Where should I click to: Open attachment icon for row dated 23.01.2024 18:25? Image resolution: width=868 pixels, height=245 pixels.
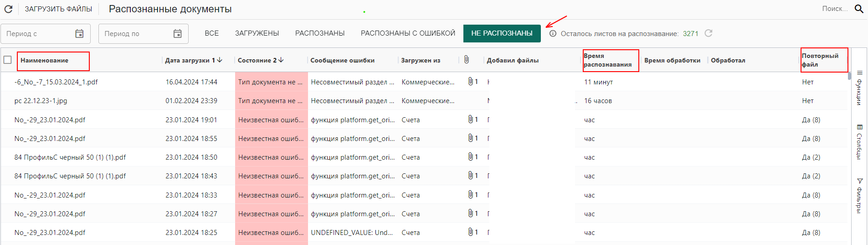click(471, 232)
